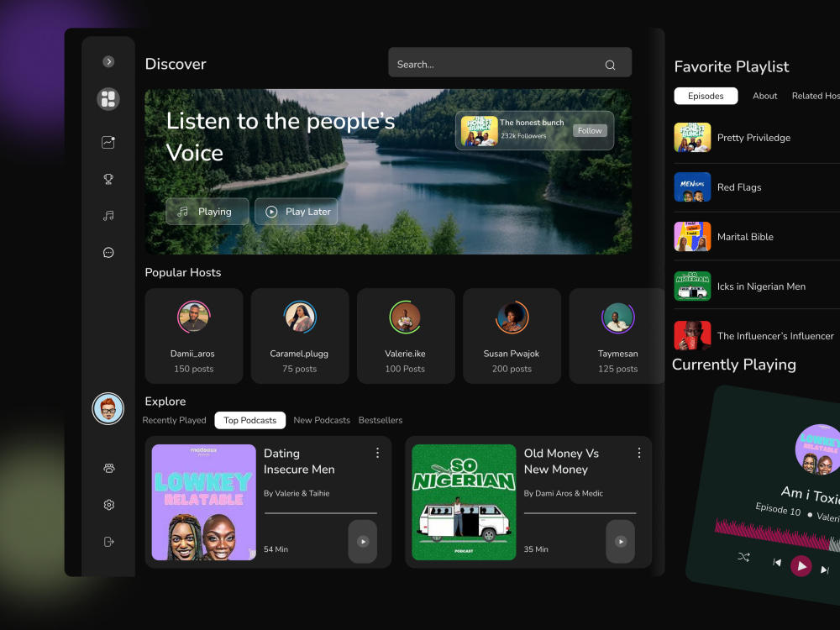Click progress bar of Old Money Vs New Money
The height and width of the screenshot is (630, 840).
[580, 513]
